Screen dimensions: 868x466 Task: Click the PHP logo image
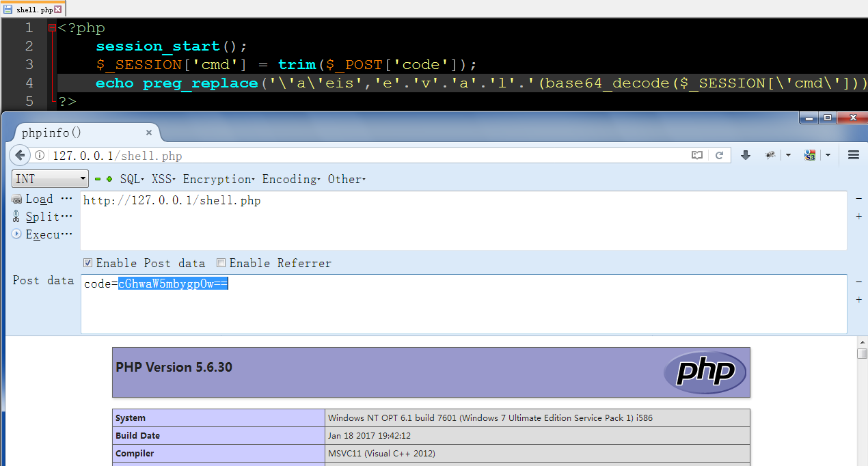click(705, 372)
